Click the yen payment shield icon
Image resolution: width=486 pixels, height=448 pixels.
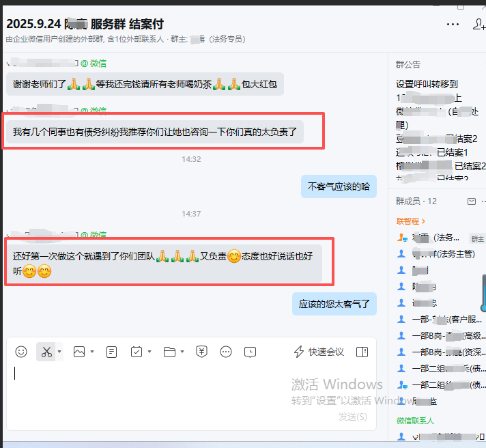click(202, 352)
